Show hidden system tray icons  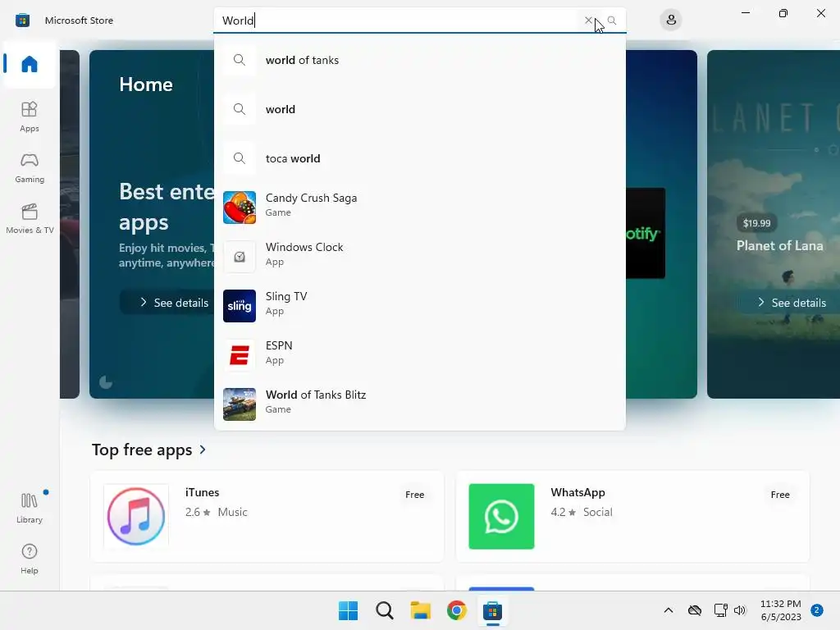669,610
